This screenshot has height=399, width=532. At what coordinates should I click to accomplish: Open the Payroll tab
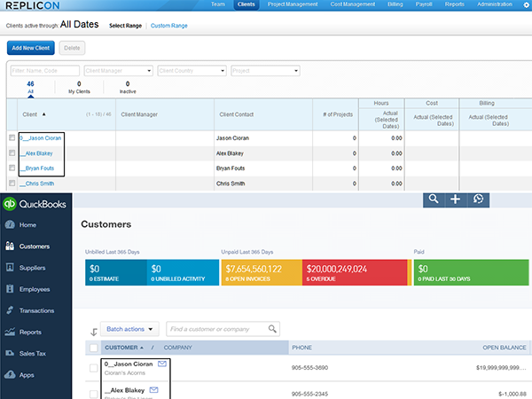[424, 4]
